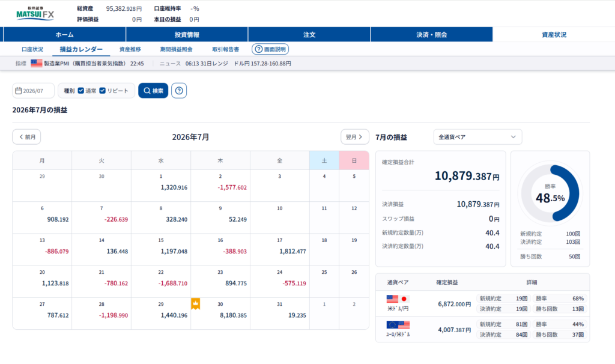Click the EUR/USD flag pair icon
This screenshot has height=364, width=615.
(398, 325)
